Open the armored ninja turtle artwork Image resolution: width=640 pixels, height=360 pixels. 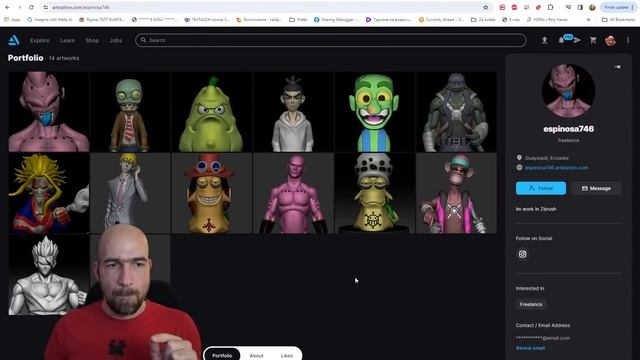(x=456, y=112)
